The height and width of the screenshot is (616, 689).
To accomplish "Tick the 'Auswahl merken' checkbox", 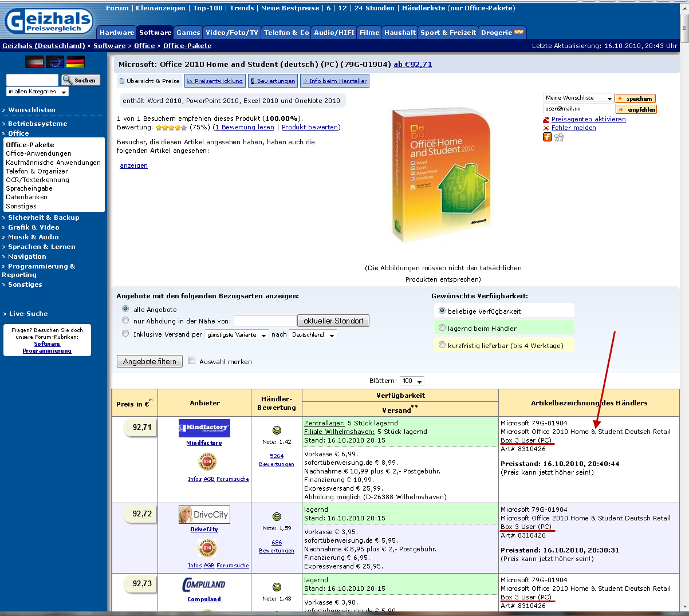I will click(192, 361).
